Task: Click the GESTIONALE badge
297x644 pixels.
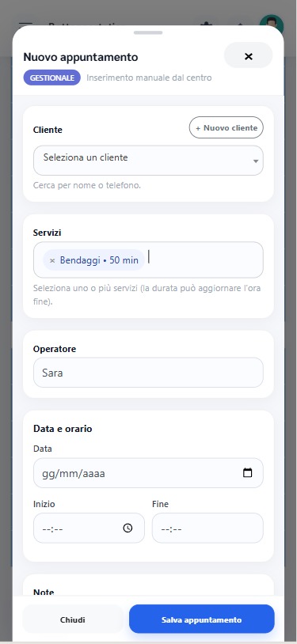Action: [x=51, y=78]
